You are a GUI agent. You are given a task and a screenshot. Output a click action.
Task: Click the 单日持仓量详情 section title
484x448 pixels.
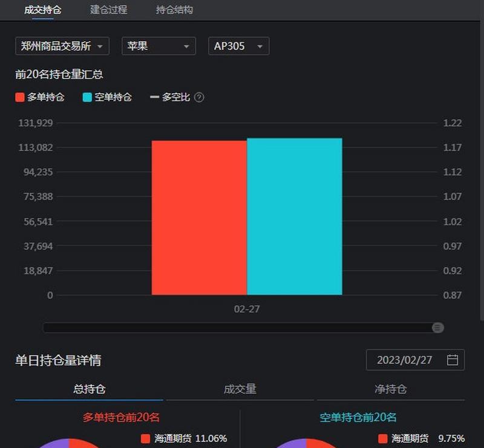[58, 360]
